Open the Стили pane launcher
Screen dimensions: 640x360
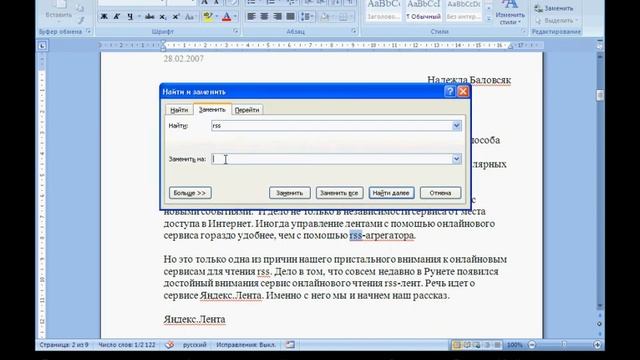click(x=524, y=31)
